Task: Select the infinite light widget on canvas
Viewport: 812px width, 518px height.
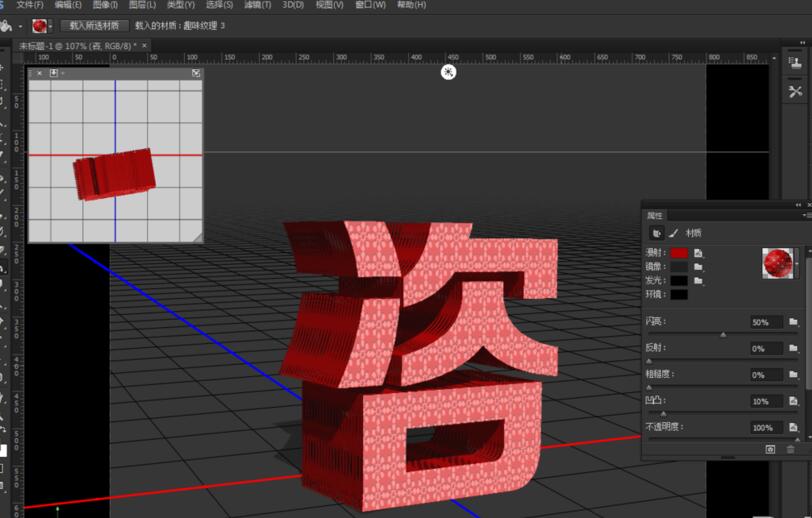Action: pyautogui.click(x=448, y=72)
